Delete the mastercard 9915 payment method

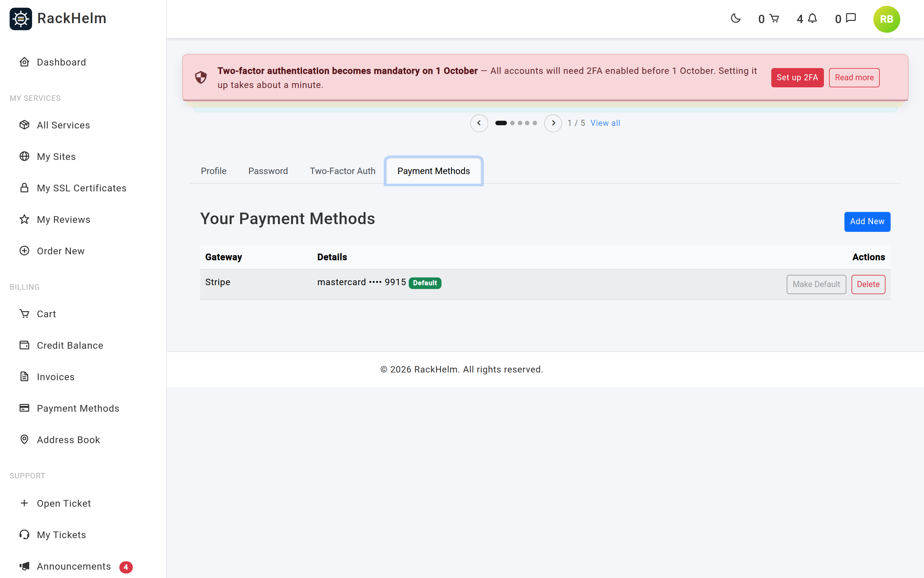click(868, 285)
